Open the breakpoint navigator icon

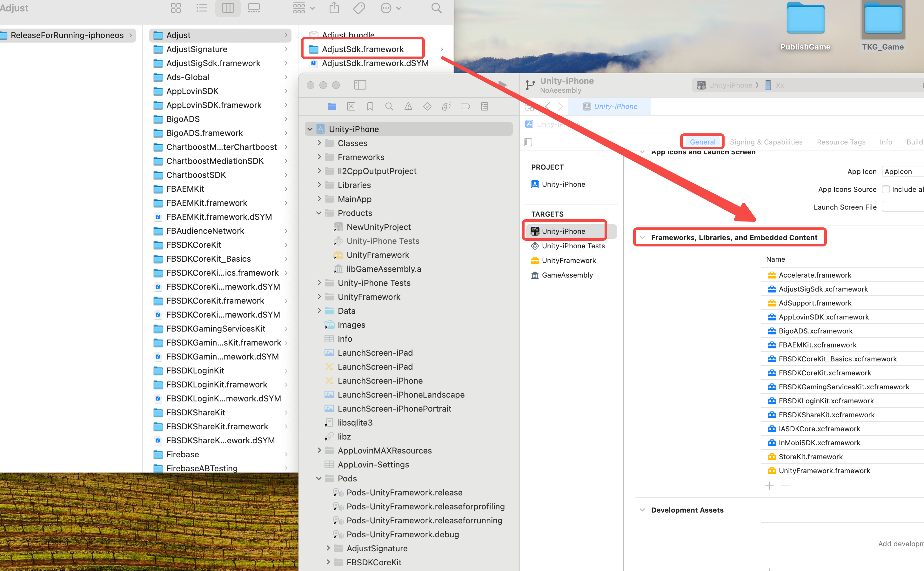(x=465, y=106)
